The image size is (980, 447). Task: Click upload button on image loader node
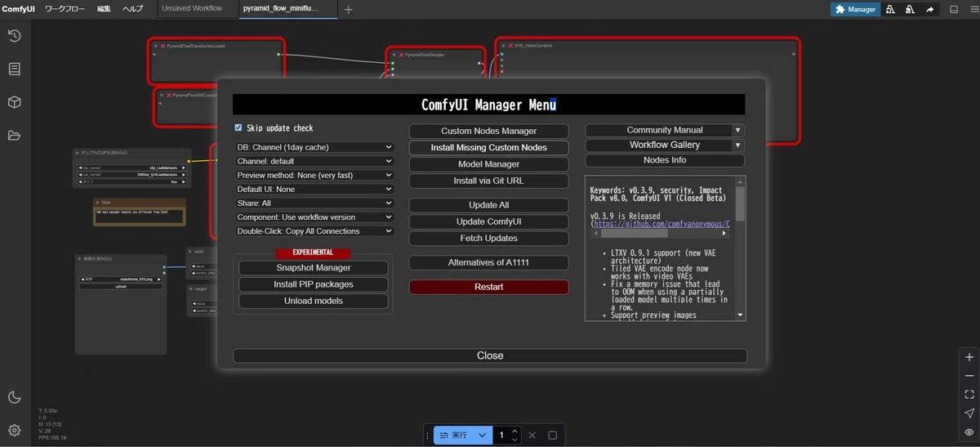point(120,287)
